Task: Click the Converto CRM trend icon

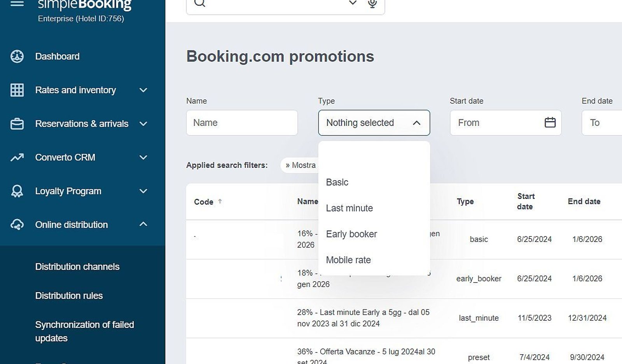Action: pos(17,157)
